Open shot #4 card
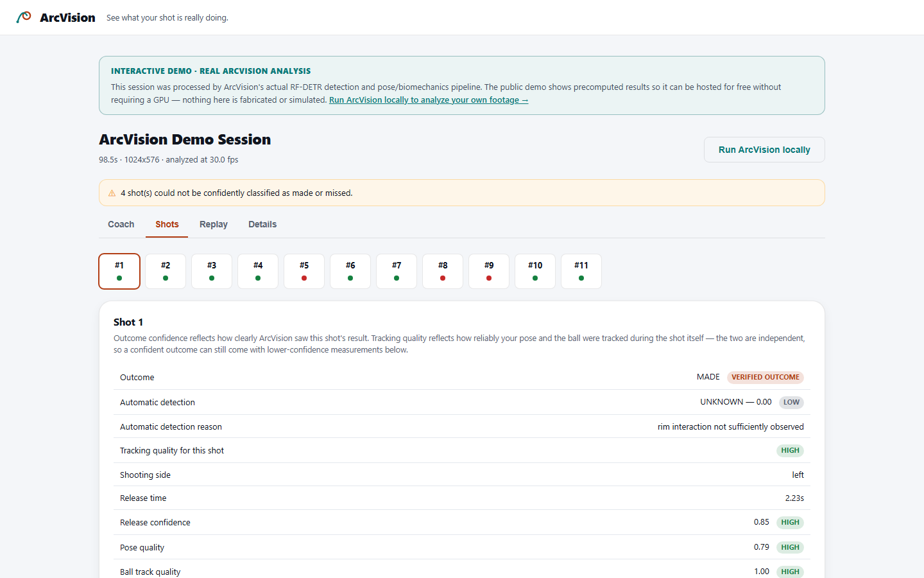This screenshot has width=924, height=578. (258, 271)
